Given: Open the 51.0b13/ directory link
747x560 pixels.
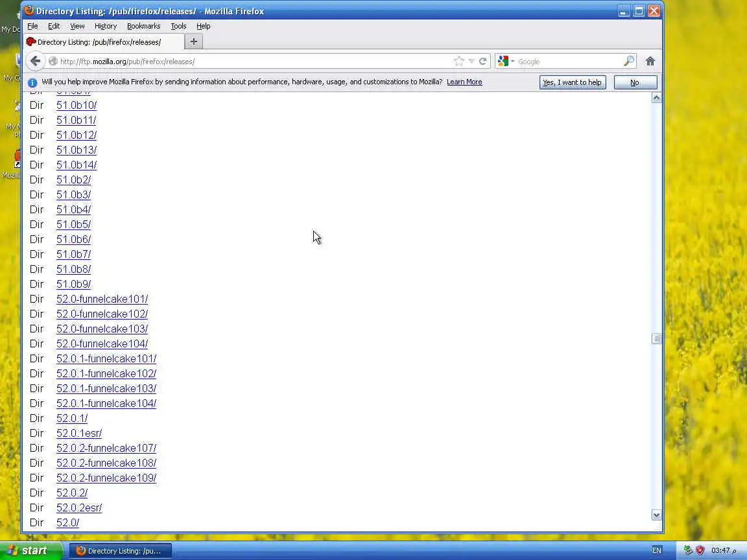Looking at the screenshot, I should (77, 150).
